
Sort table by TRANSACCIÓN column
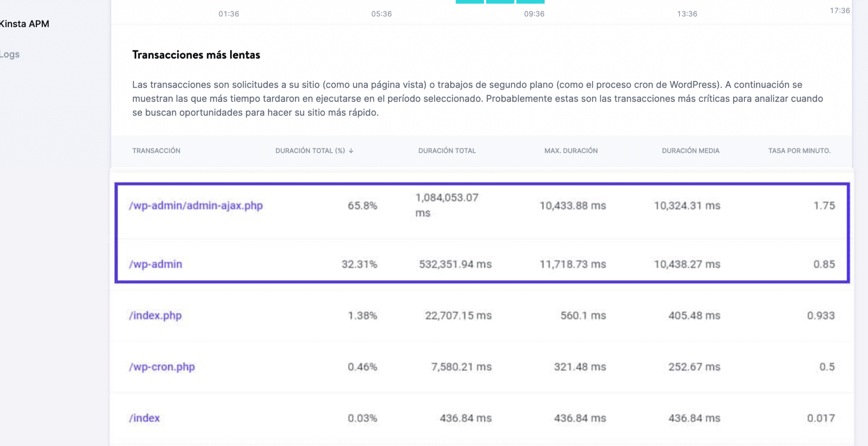tap(156, 151)
